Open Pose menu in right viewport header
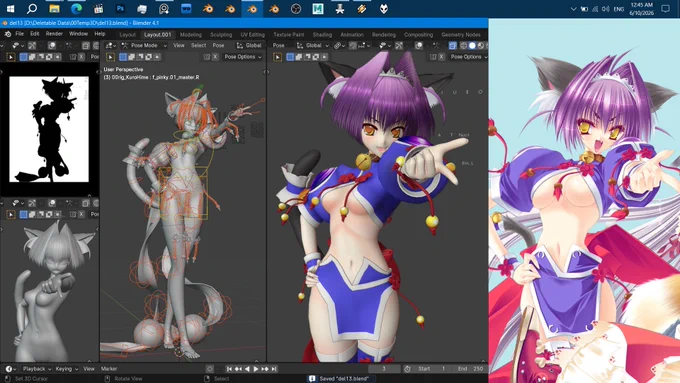680x383 pixels. (x=278, y=45)
